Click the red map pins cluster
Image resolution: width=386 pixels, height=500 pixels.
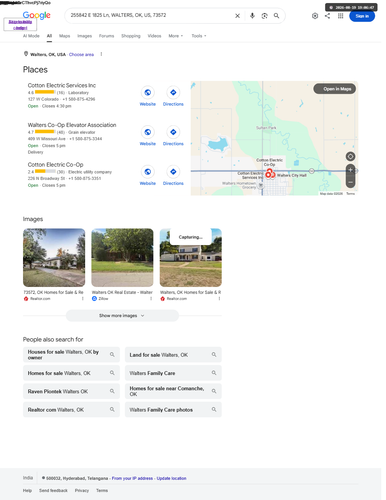click(270, 173)
